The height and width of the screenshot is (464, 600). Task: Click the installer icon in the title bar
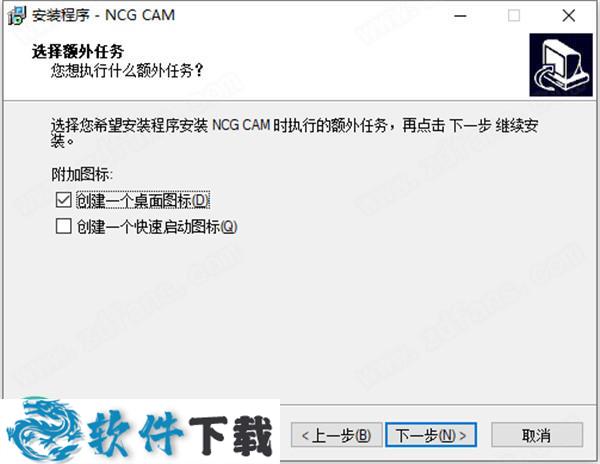pos(17,15)
